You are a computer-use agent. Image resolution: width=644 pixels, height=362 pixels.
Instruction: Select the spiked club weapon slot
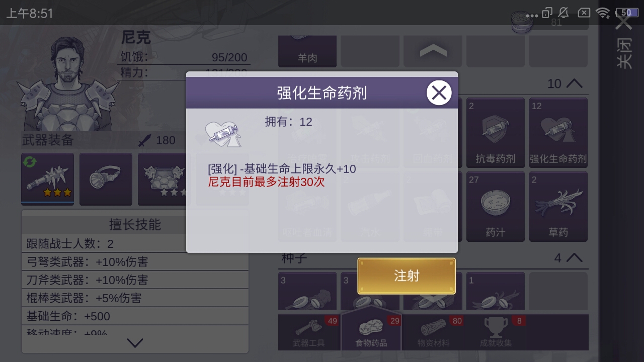(x=47, y=179)
